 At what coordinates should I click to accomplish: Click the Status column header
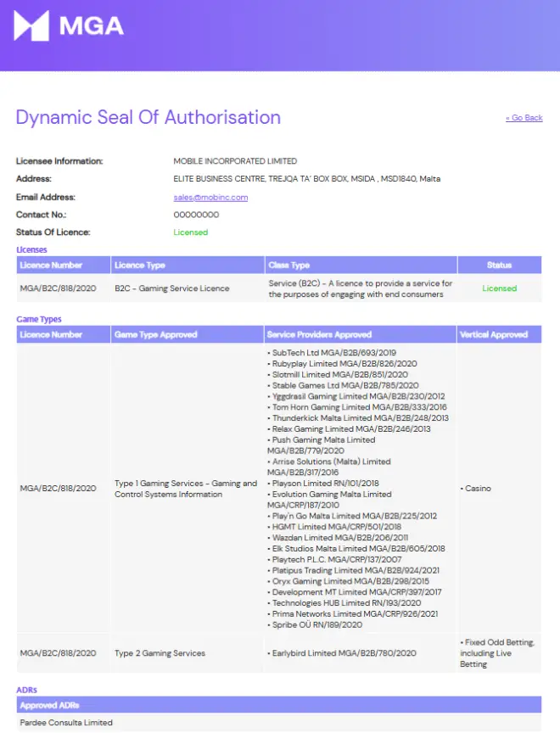(499, 265)
